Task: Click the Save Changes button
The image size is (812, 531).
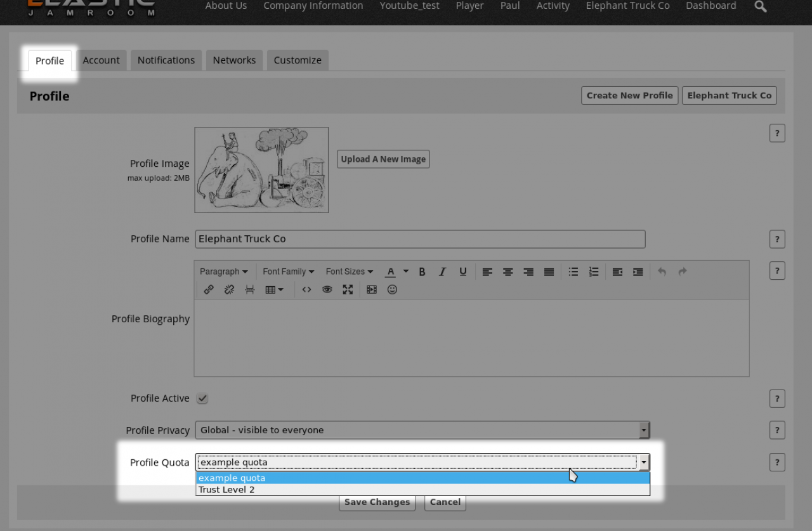Action: [x=377, y=502]
